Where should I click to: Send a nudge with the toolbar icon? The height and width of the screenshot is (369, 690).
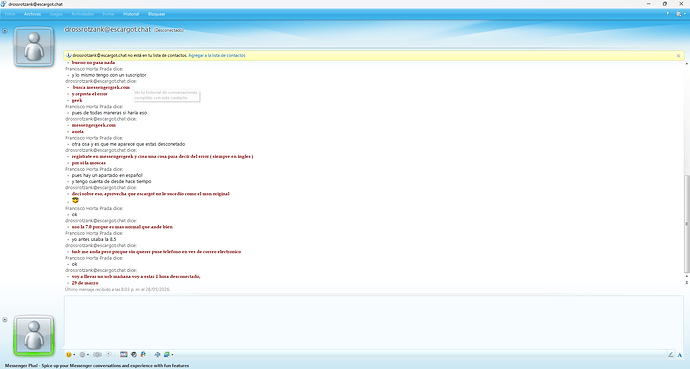coord(97,354)
